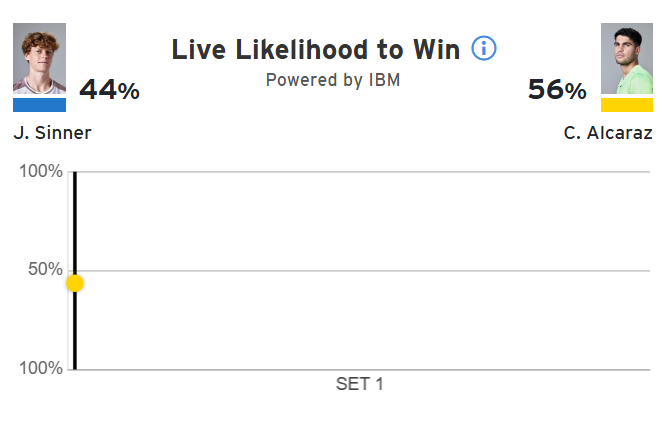662x428 pixels.
Task: Click the J. Sinner name label
Action: [x=52, y=133]
